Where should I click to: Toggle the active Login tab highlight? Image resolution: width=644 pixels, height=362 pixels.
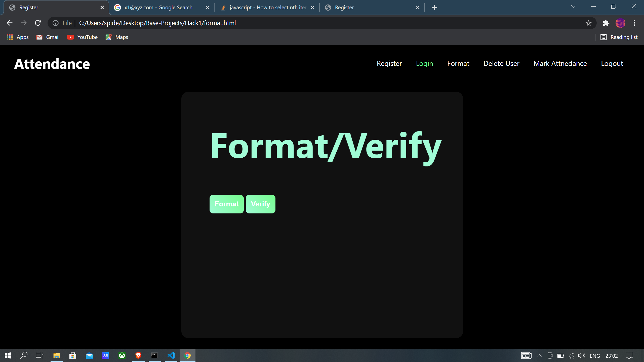(x=424, y=63)
